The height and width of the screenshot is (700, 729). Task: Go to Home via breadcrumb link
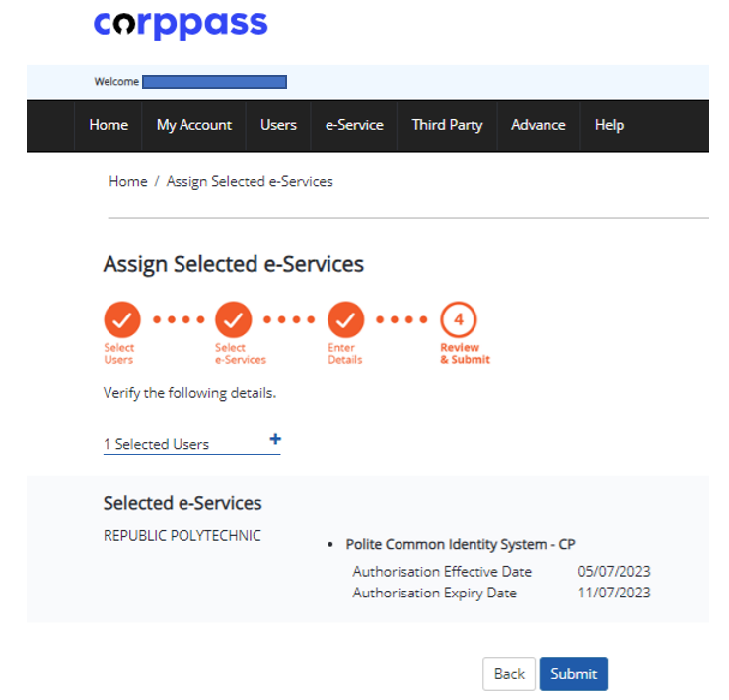tap(128, 181)
